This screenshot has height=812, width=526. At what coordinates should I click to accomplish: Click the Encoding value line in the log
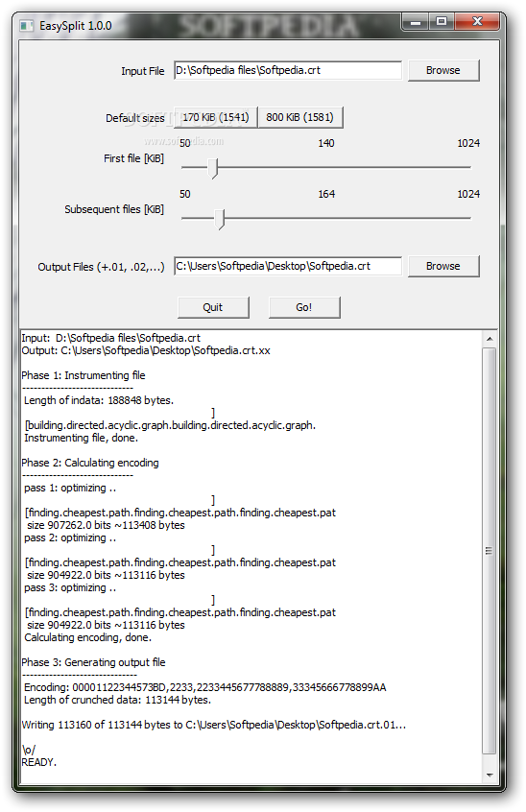[x=204, y=688]
